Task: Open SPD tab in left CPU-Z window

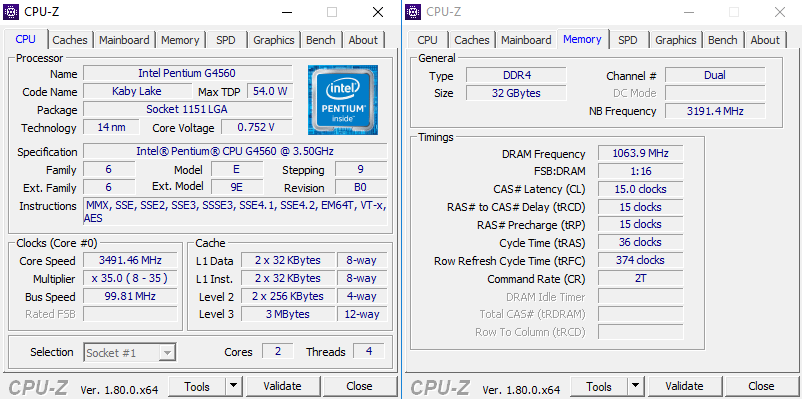Action: pos(226,40)
